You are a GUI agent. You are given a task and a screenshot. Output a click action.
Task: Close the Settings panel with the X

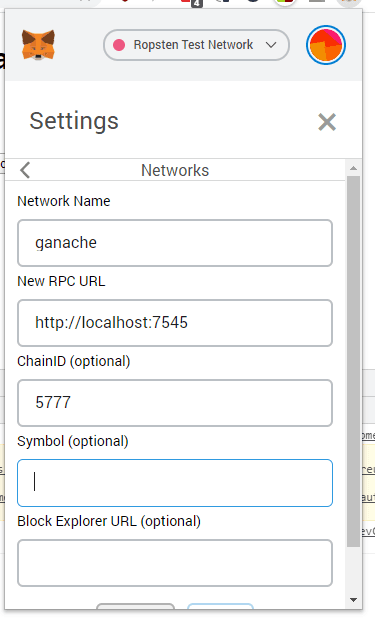point(327,122)
